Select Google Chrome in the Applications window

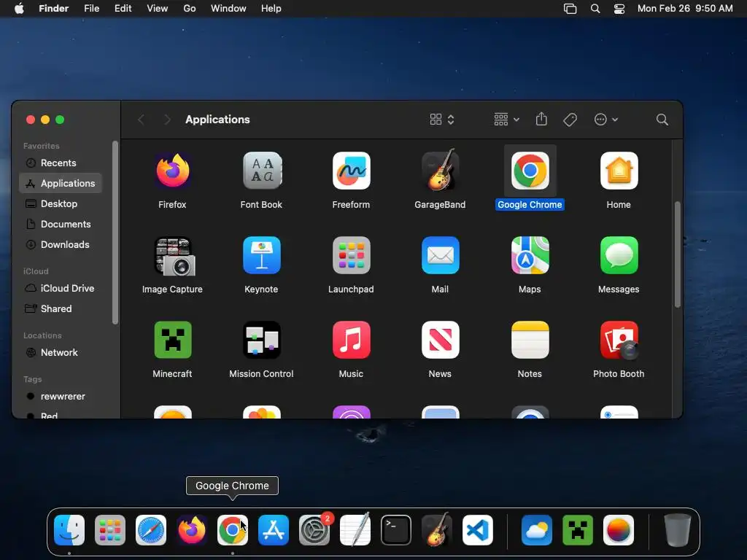[x=530, y=171]
